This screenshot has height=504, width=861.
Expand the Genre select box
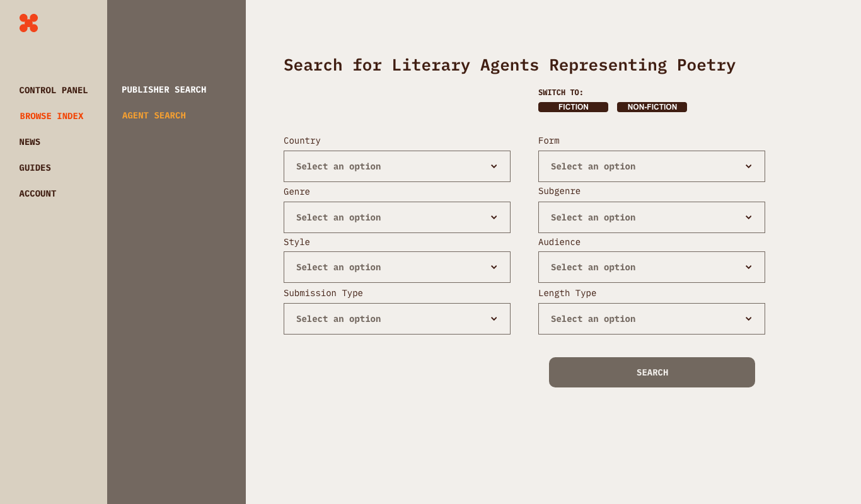tap(397, 217)
